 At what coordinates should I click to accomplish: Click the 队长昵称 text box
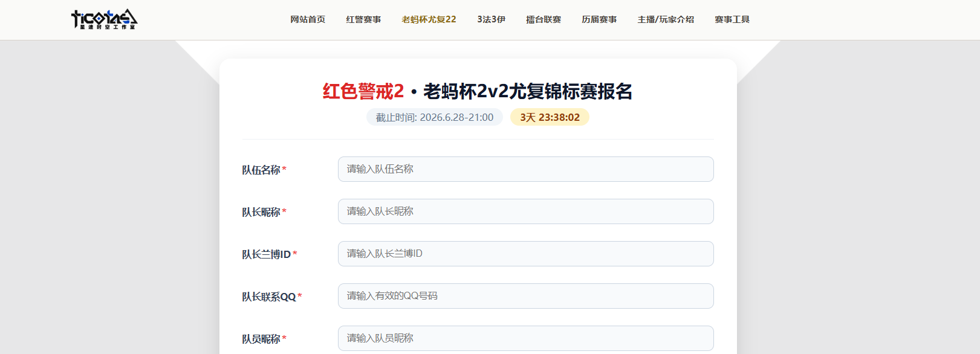coord(526,211)
